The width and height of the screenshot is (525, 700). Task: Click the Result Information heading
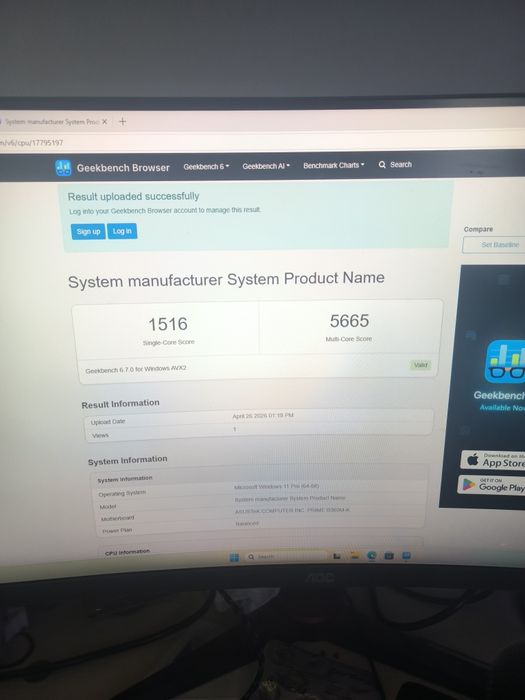pyautogui.click(x=120, y=404)
